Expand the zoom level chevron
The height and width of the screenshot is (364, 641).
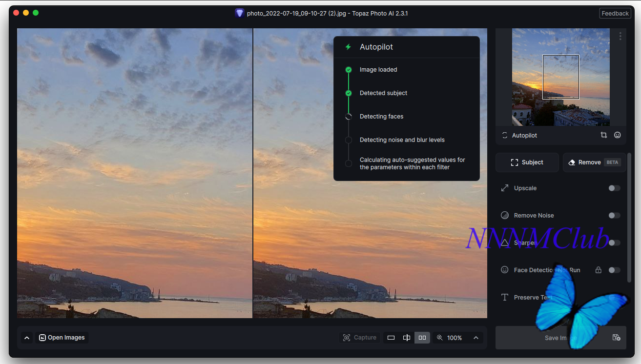476,338
